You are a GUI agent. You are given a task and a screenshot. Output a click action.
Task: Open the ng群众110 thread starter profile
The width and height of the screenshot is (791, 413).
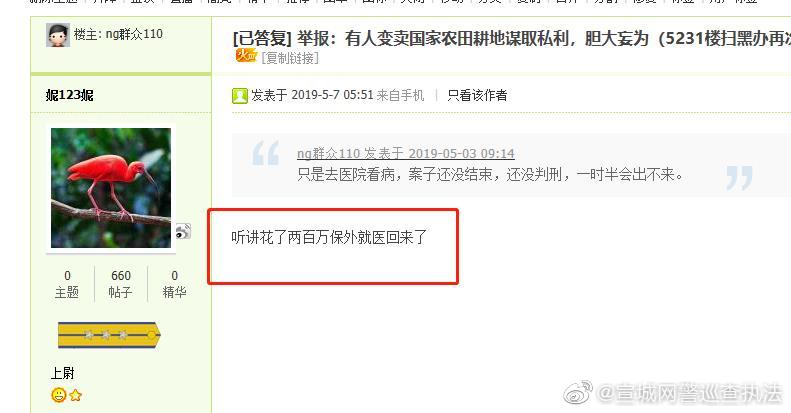134,34
